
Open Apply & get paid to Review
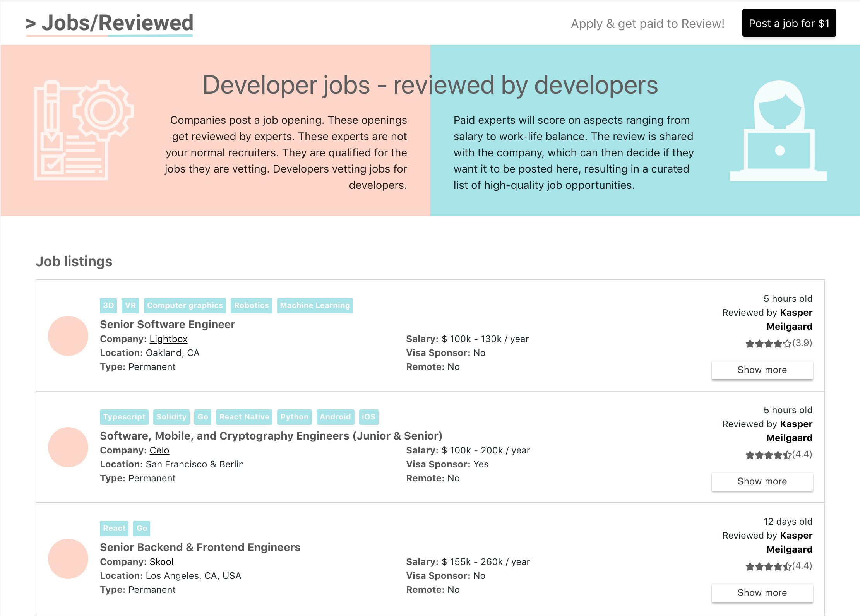click(647, 24)
